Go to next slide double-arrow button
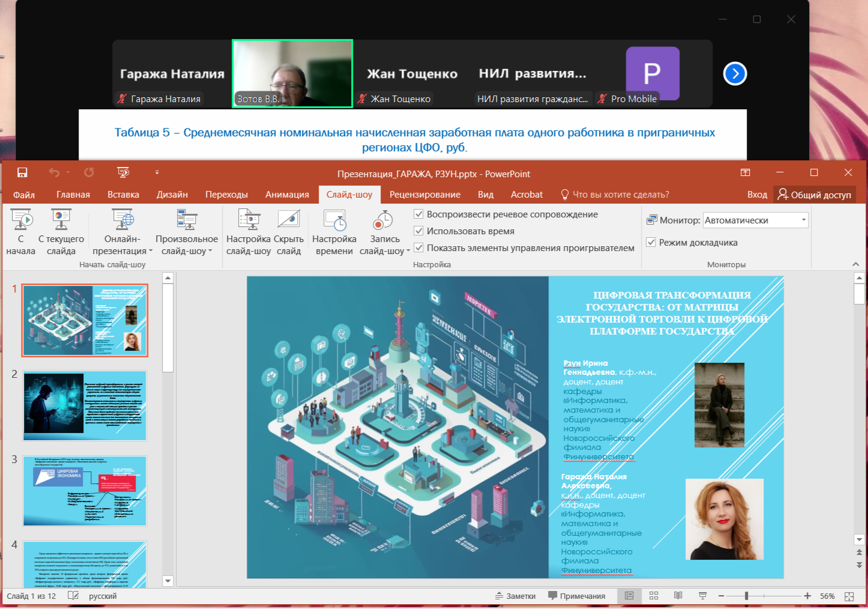The image size is (868, 609). (859, 565)
